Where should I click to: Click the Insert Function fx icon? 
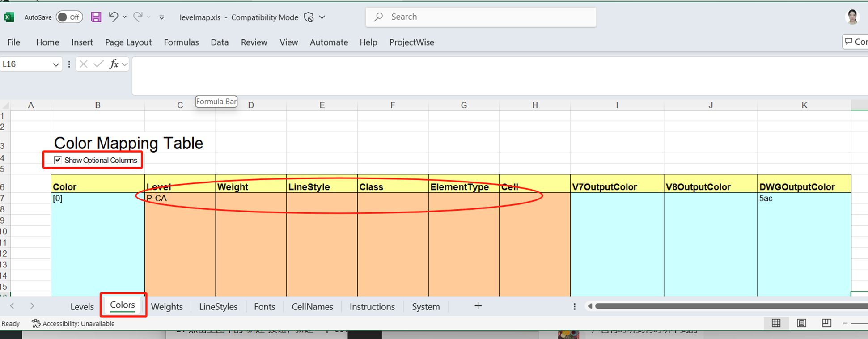click(x=114, y=64)
